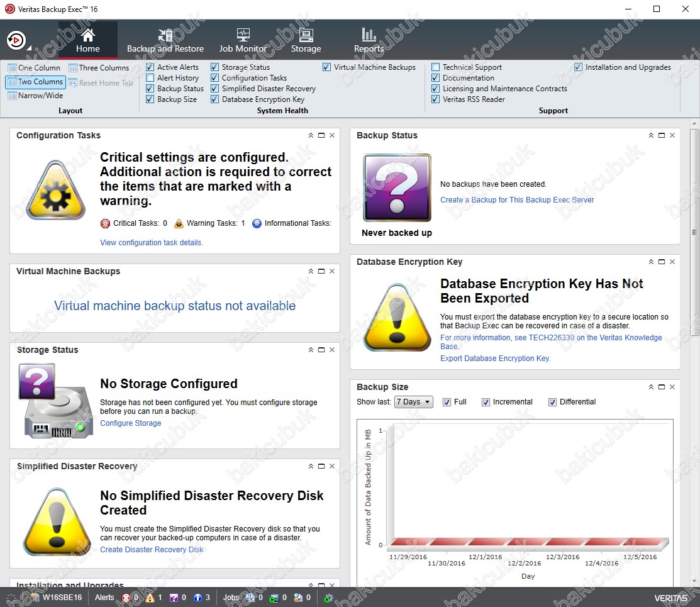The width and height of the screenshot is (700, 607).
Task: Toggle Installation and Upgrades checkbox
Action: pos(578,67)
